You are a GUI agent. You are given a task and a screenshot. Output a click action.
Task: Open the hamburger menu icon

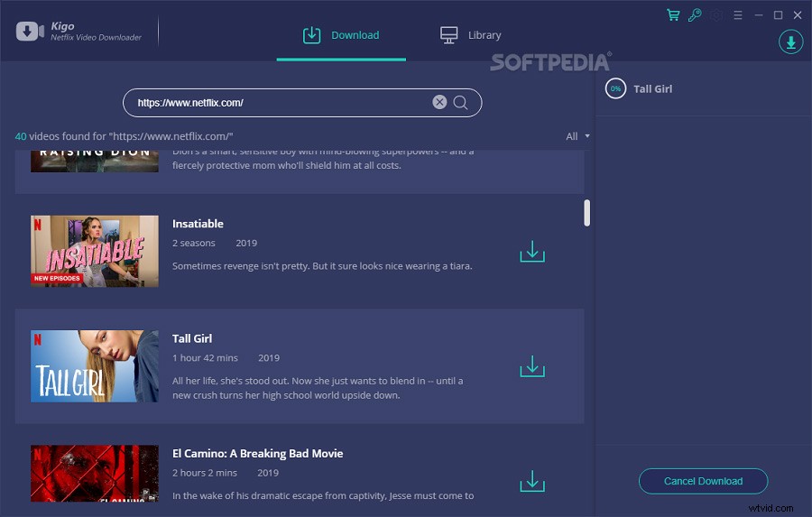click(x=738, y=15)
